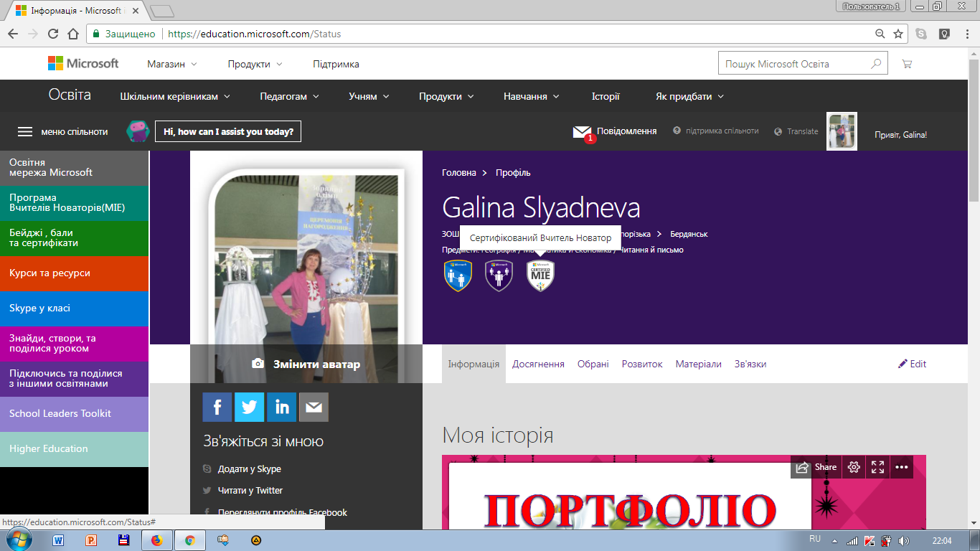Image resolution: width=980 pixels, height=551 pixels.
Task: Bookmark page with star icon
Action: pos(898,34)
